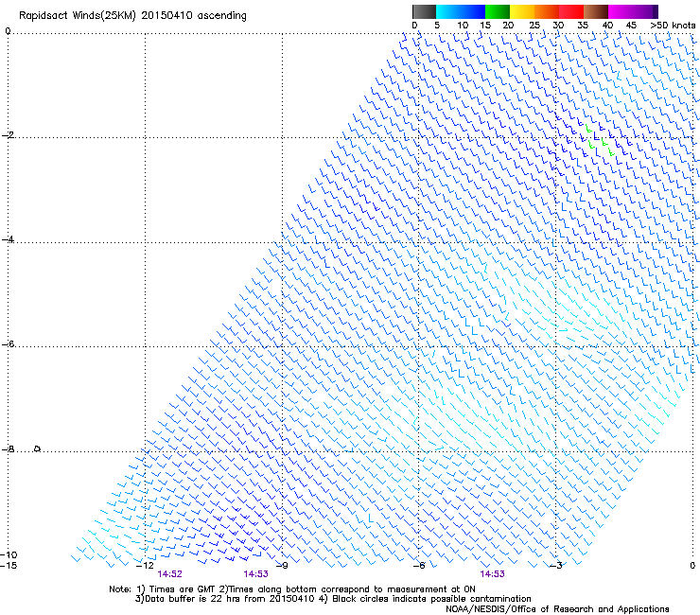Click the purple '14:52' time label
The height and width of the screenshot is (615, 700).
(x=169, y=574)
